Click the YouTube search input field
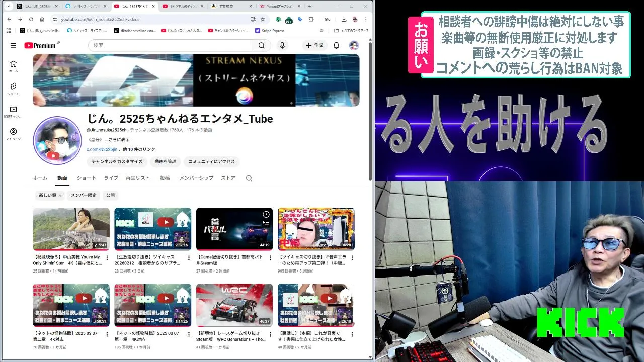 (170, 45)
